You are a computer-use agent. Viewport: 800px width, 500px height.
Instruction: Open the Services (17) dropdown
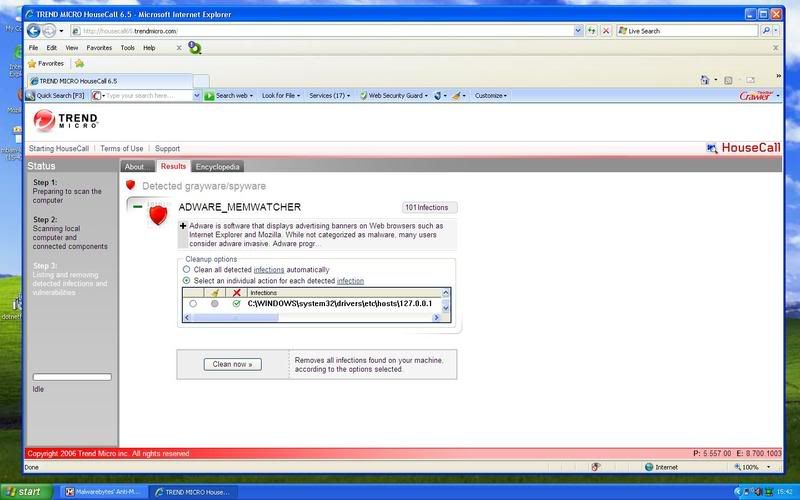click(330, 96)
